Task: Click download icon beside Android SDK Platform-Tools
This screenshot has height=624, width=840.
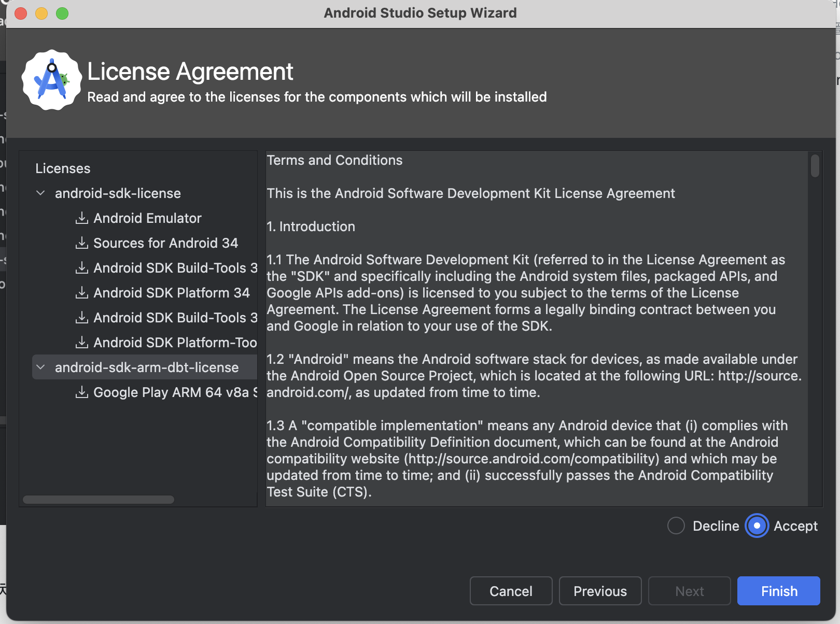Action: tap(82, 343)
